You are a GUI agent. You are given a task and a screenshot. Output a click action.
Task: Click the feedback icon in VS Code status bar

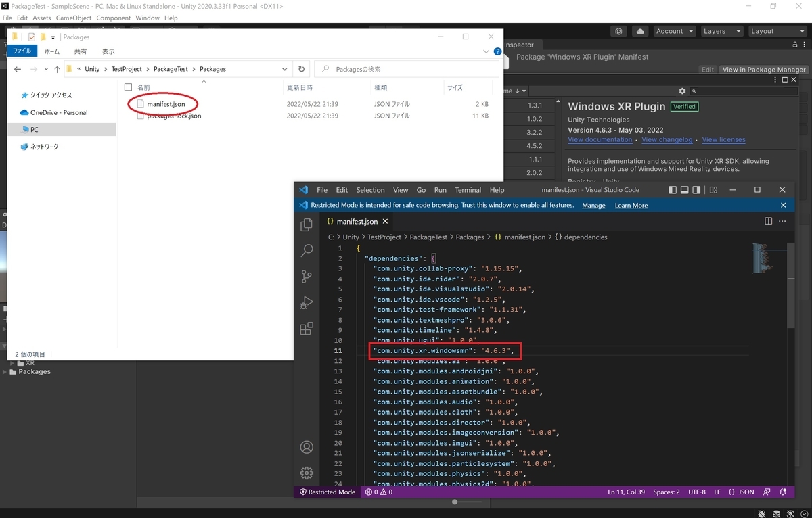pyautogui.click(x=767, y=492)
